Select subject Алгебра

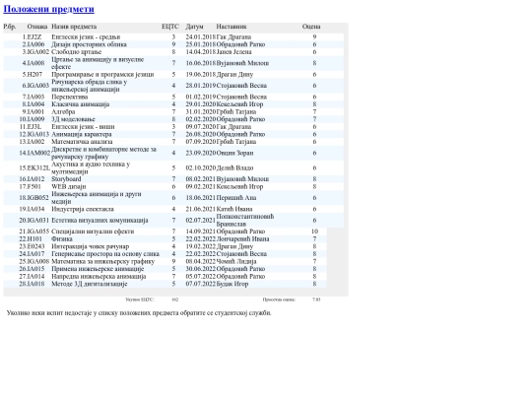point(63,111)
